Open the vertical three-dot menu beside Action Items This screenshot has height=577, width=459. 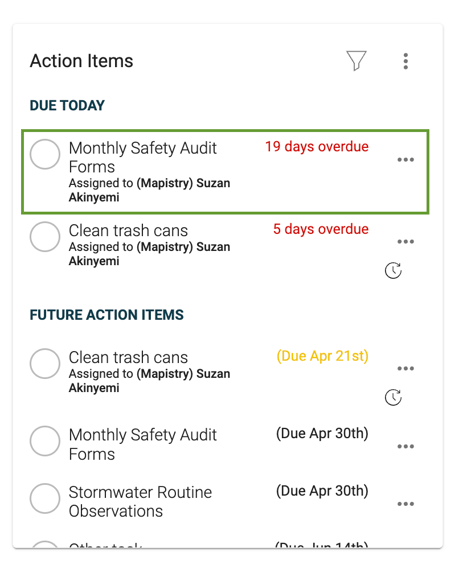405,61
